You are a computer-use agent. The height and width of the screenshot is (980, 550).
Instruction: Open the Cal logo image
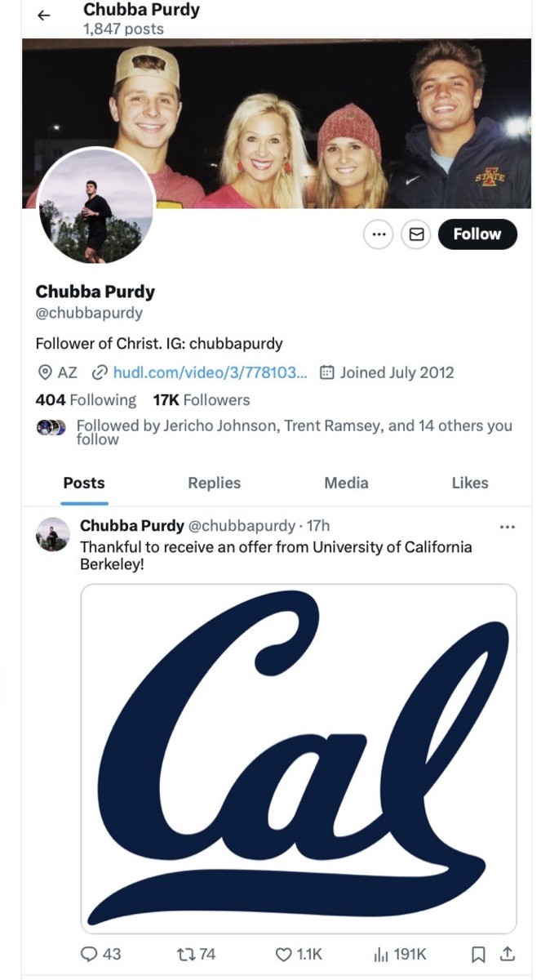tap(298, 758)
